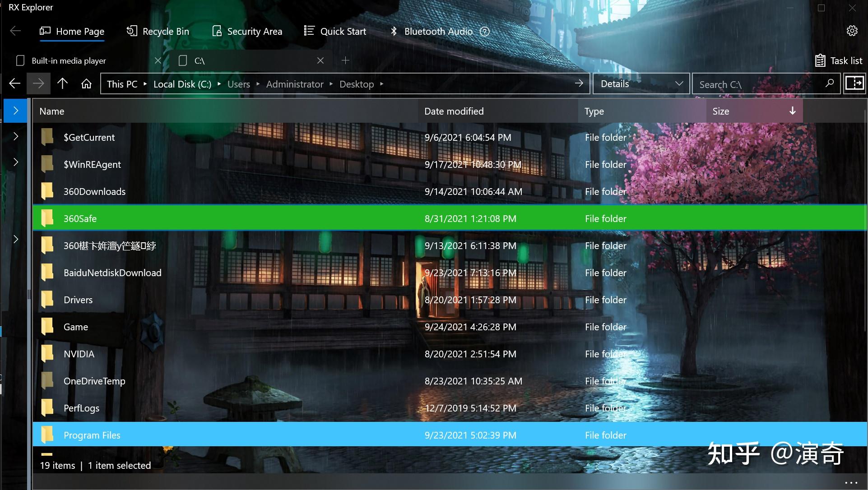Viewport: 868px width, 490px height.
Task: Select the BaiduNetdiskDownload folder
Action: tap(112, 273)
